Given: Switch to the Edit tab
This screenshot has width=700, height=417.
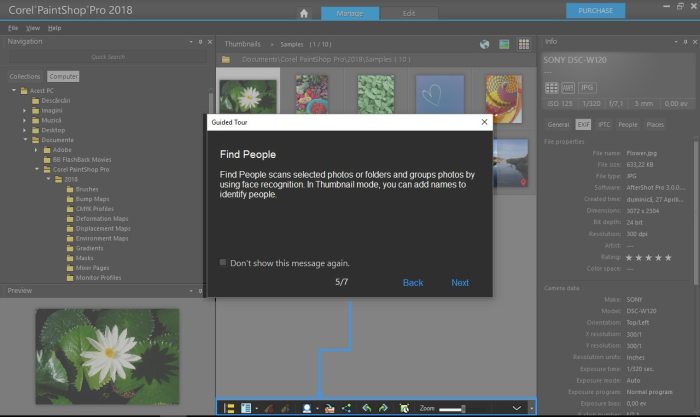Looking at the screenshot, I should click(409, 13).
